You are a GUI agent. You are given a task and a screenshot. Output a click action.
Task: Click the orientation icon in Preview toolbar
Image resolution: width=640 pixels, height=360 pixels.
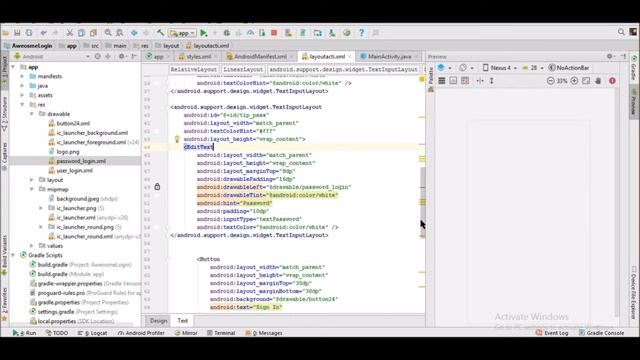462,68
